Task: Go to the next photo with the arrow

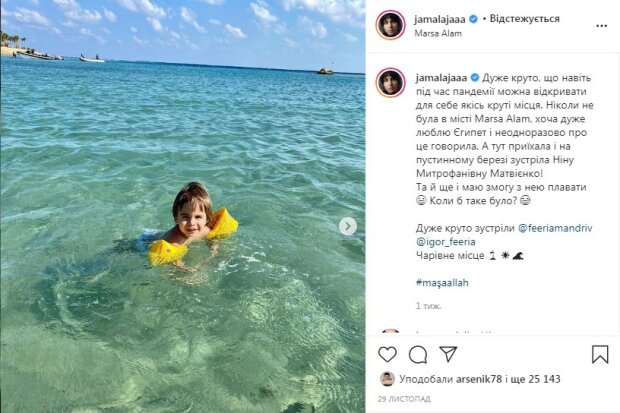Action: pos(348,226)
